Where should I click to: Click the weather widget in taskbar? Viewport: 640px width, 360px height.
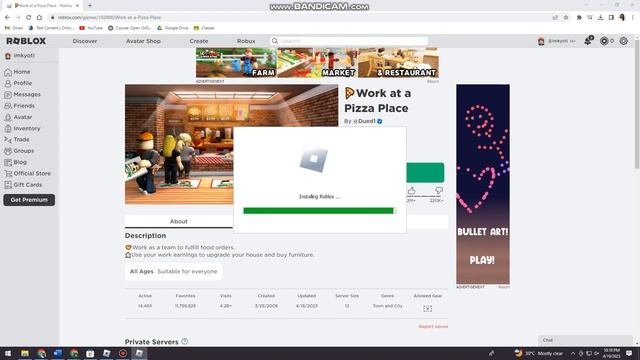539,353
